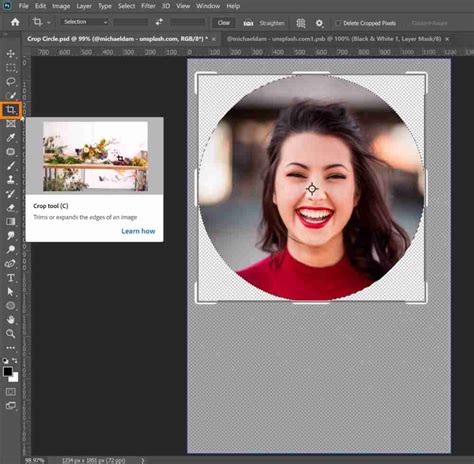Swap foreground and background colors

click(x=15, y=360)
